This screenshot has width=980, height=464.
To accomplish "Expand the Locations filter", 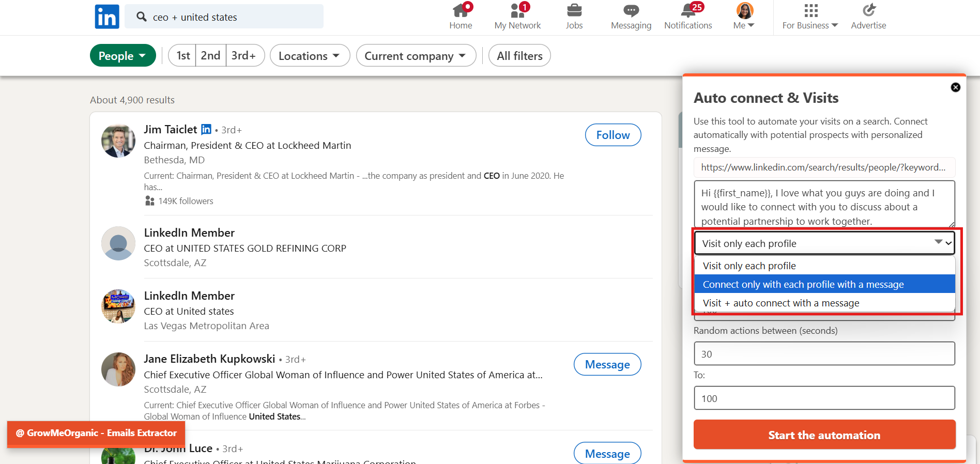I will [310, 55].
